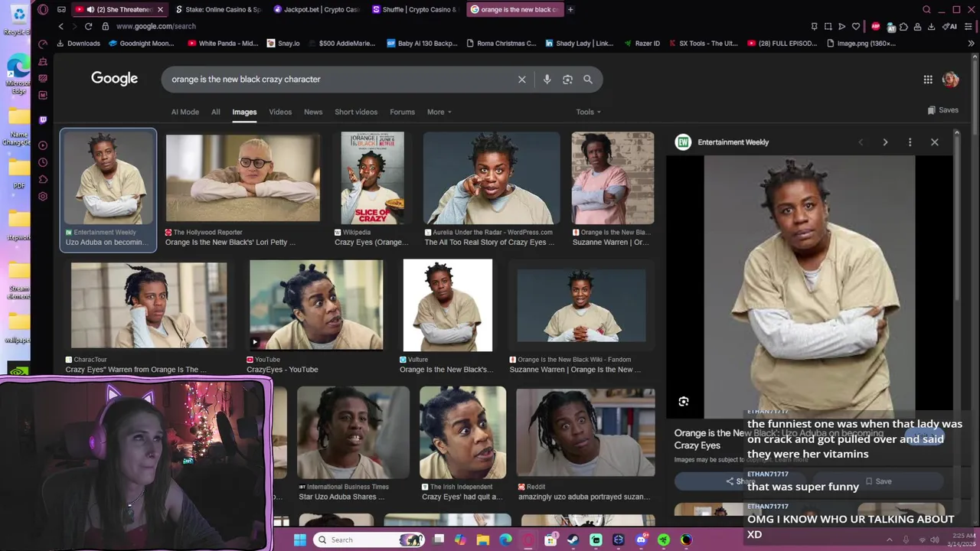The height and width of the screenshot is (551, 980).
Task: Open browser downloads icon in toolbar
Action: point(931,26)
